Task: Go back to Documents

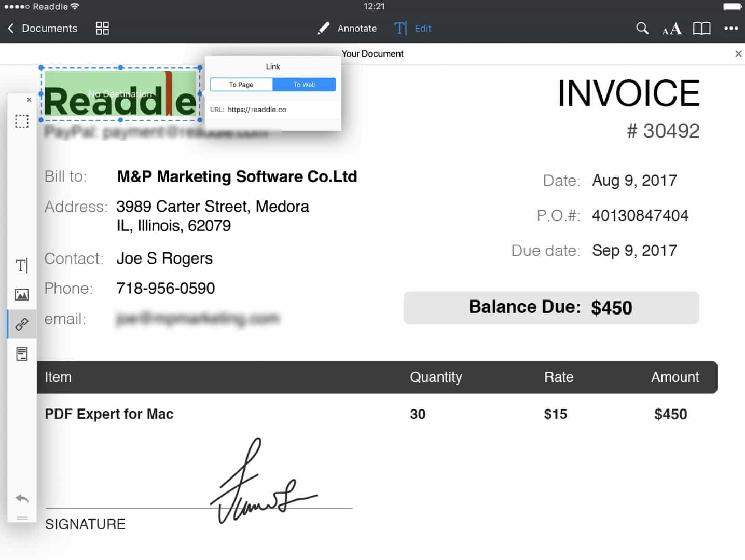Action: coord(43,29)
